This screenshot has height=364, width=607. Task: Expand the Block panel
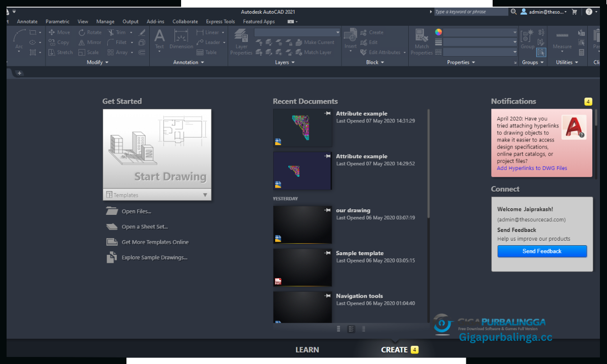click(x=375, y=62)
